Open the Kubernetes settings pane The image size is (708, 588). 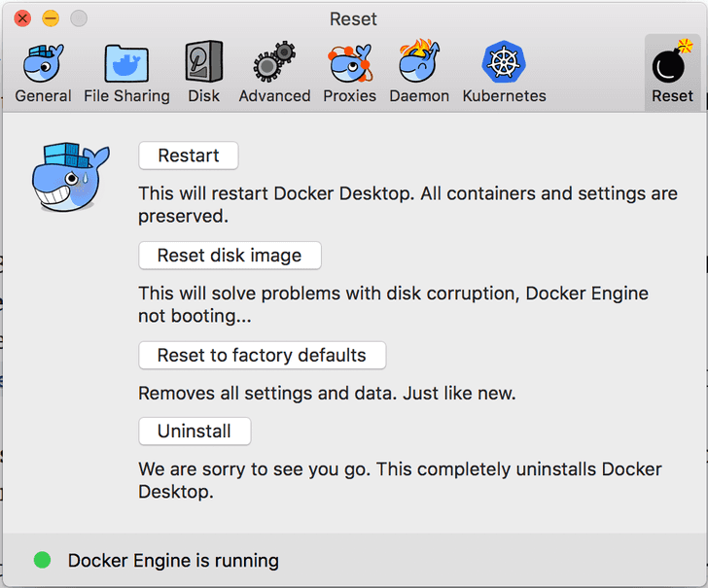(504, 72)
